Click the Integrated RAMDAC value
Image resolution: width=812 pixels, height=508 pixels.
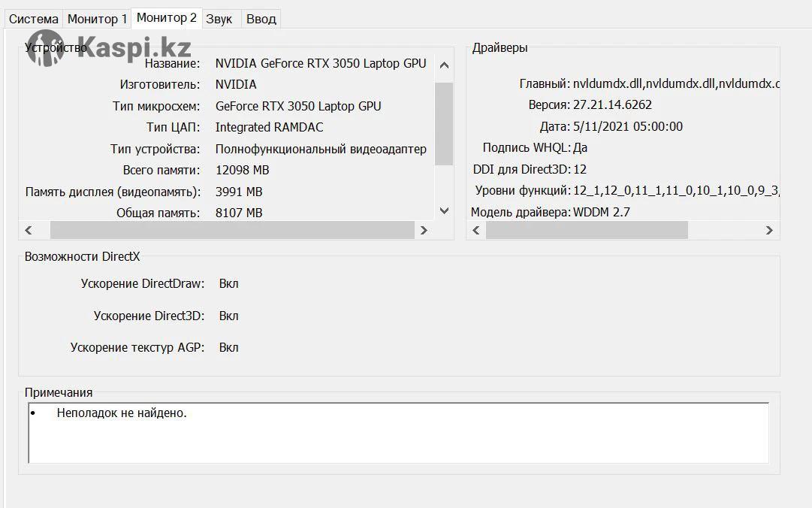[269, 128]
